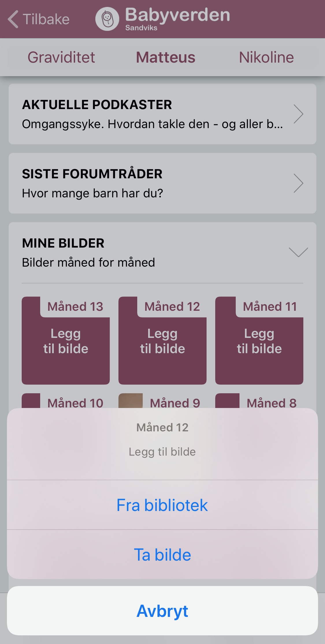This screenshot has height=644, width=325.
Task: Open the Siste Forumtråder arrow
Action: [298, 183]
